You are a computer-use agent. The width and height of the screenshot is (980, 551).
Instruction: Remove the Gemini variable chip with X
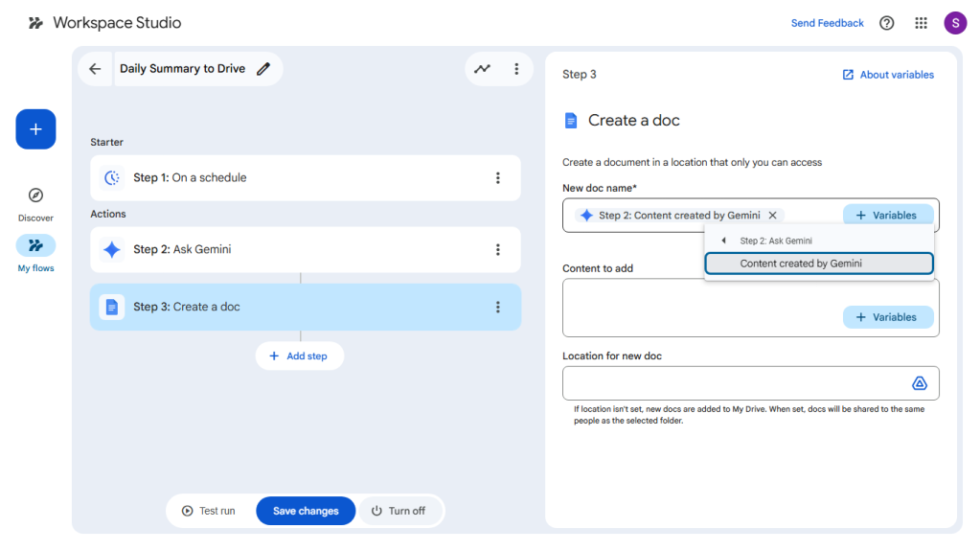[772, 216]
